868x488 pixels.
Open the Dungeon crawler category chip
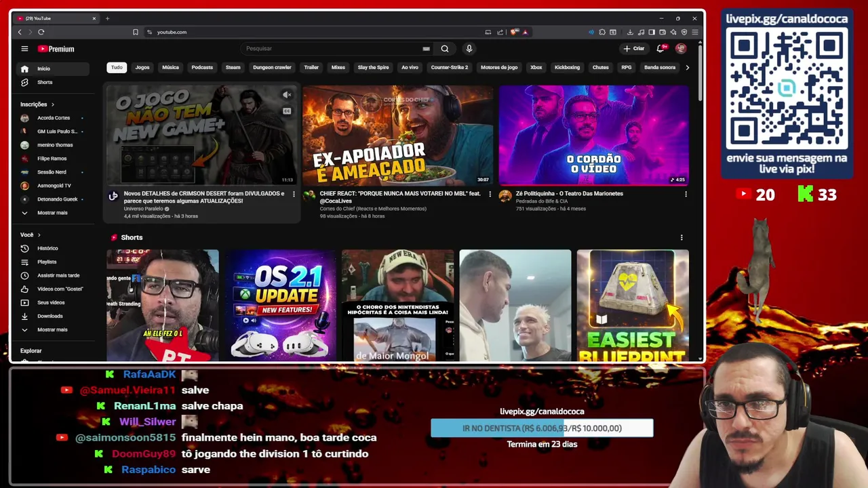272,67
